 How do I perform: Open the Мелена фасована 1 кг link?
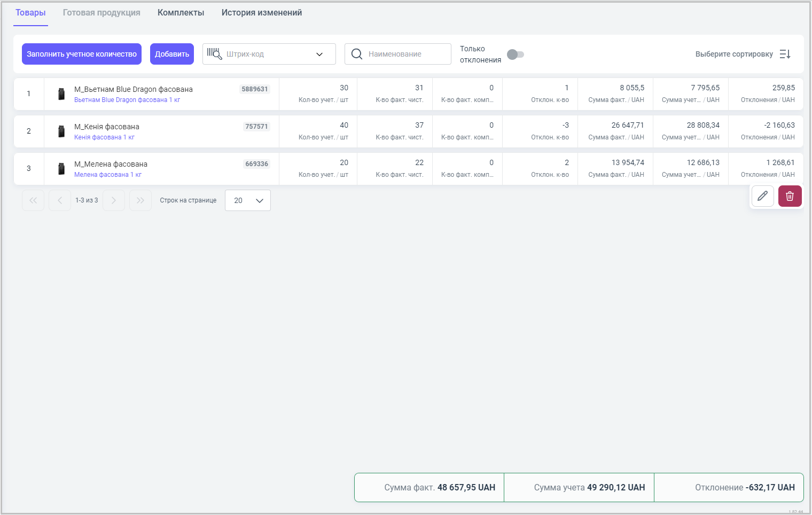[x=108, y=175]
